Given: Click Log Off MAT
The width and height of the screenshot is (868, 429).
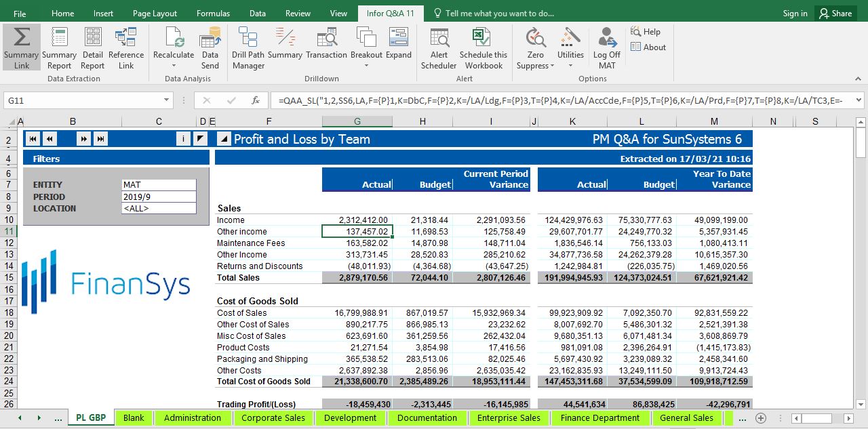Looking at the screenshot, I should point(607,48).
